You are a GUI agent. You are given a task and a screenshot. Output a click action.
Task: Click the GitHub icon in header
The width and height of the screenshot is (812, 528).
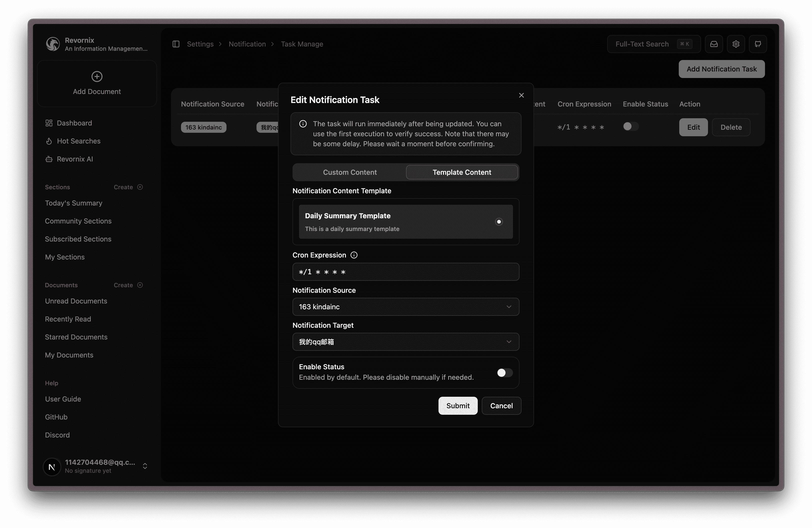[x=758, y=44]
